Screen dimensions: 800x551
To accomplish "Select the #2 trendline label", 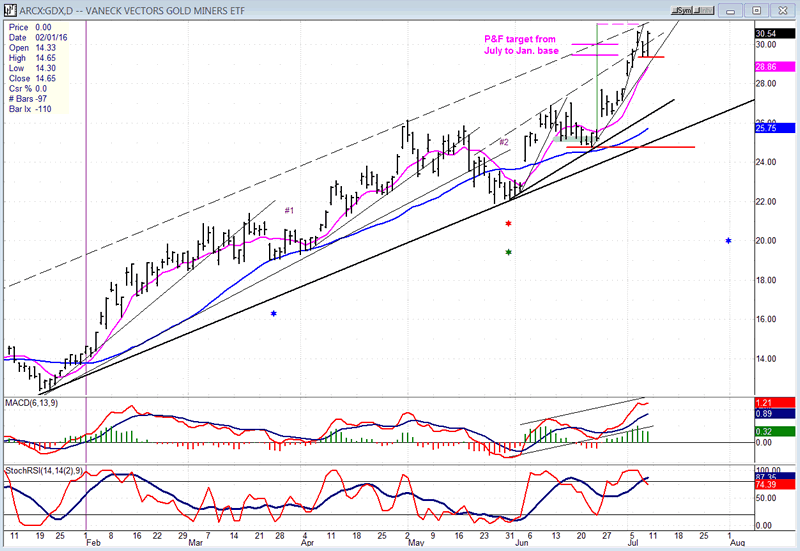I will 504,142.
